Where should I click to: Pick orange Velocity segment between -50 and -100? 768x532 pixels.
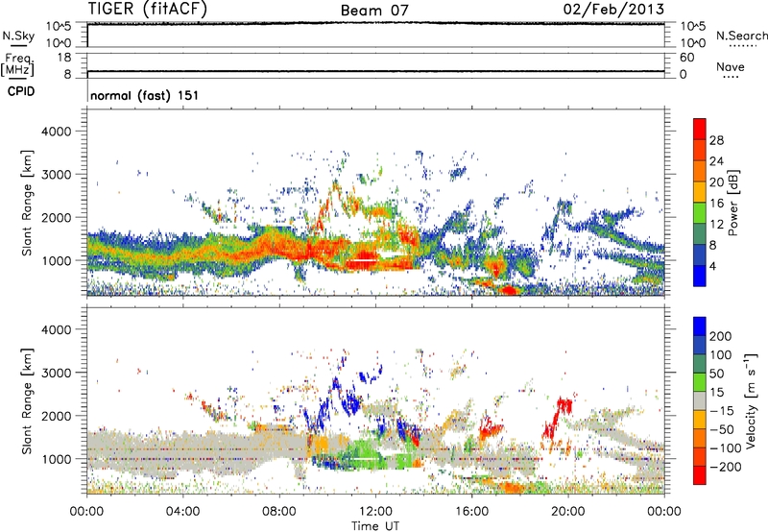(700, 438)
